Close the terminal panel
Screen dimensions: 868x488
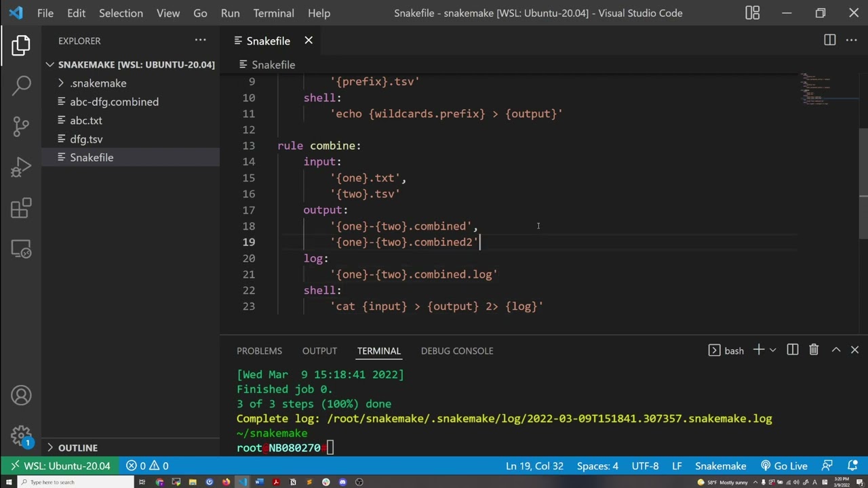854,350
